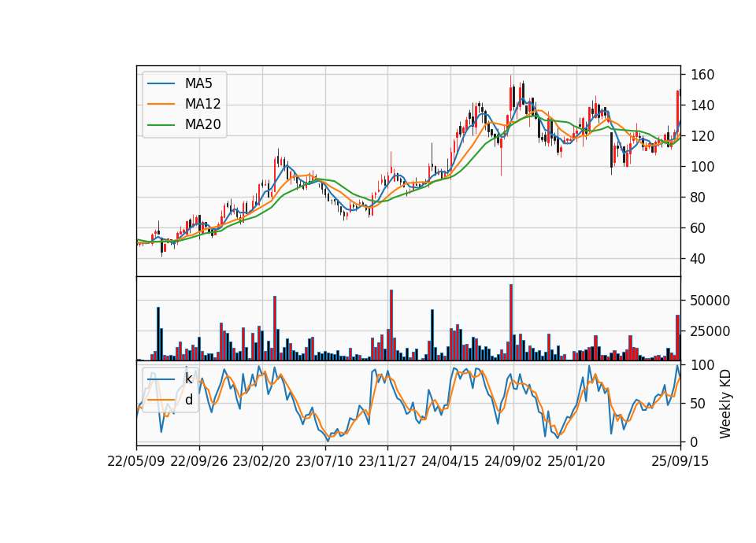The height and width of the screenshot is (543, 756).
Task: Click the d legend label in KD panel
Action: coord(188,400)
